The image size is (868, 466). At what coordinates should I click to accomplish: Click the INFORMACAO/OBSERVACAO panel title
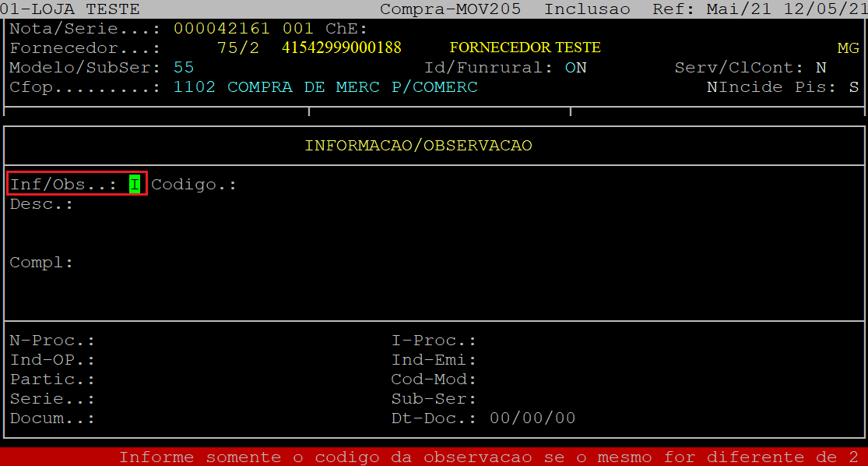(x=418, y=146)
